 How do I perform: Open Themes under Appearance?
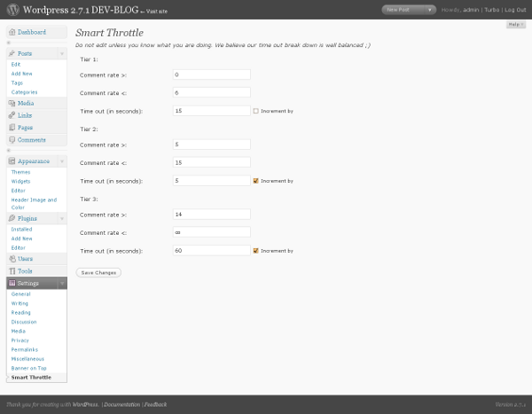pos(20,172)
